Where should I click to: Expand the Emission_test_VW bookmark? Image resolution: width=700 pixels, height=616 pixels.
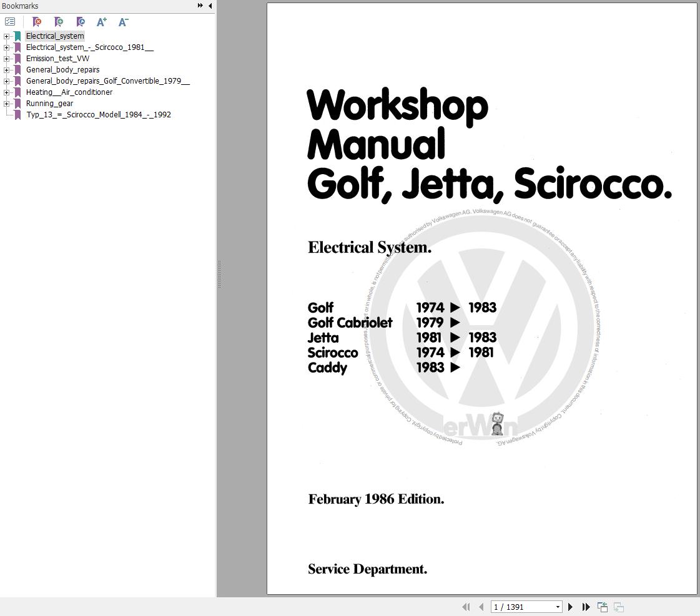click(x=6, y=59)
